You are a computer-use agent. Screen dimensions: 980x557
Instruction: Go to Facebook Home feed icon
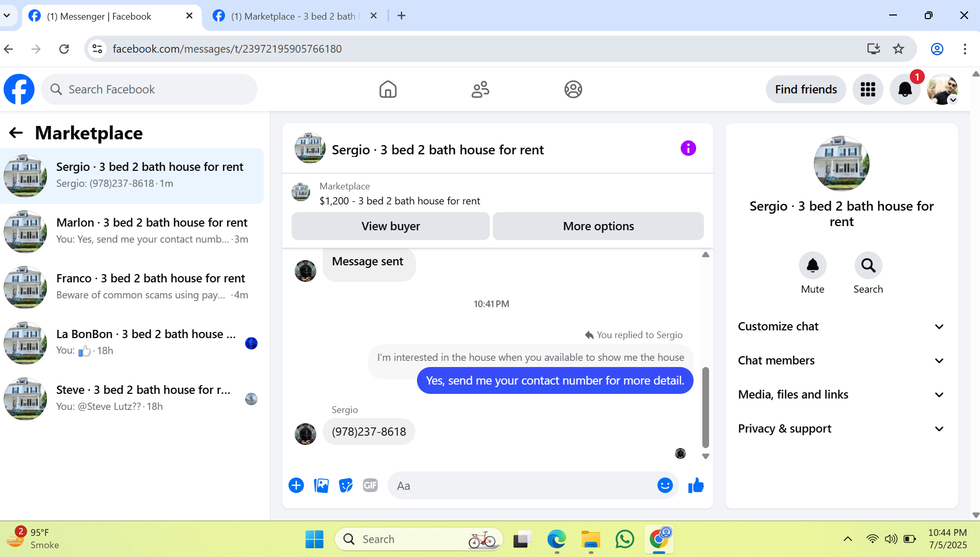(388, 89)
